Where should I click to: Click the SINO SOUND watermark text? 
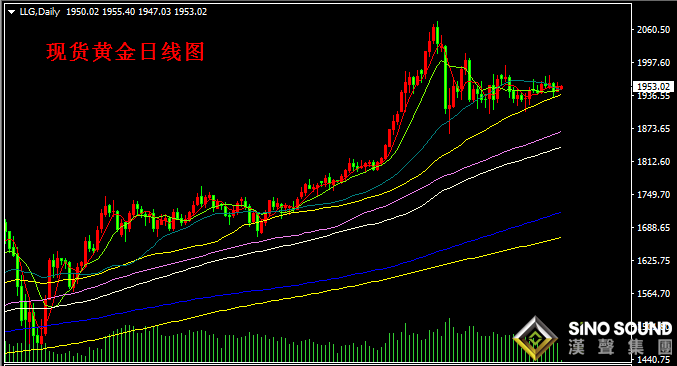tap(620, 328)
